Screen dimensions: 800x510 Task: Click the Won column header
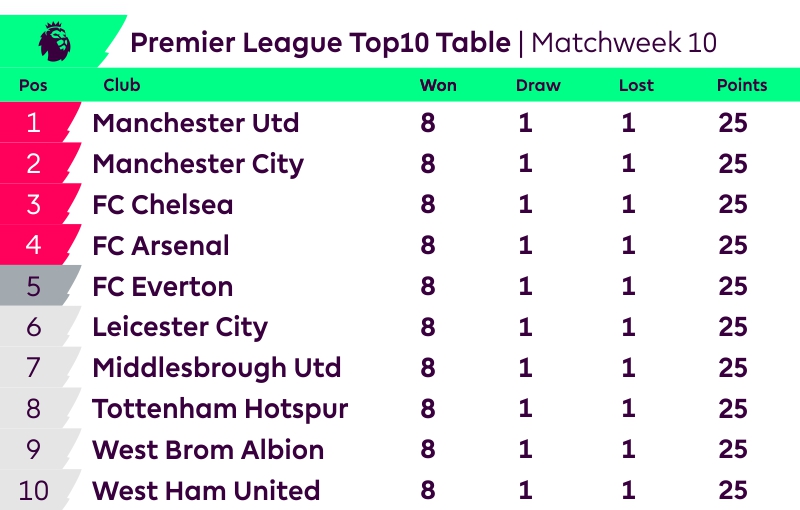tap(438, 85)
